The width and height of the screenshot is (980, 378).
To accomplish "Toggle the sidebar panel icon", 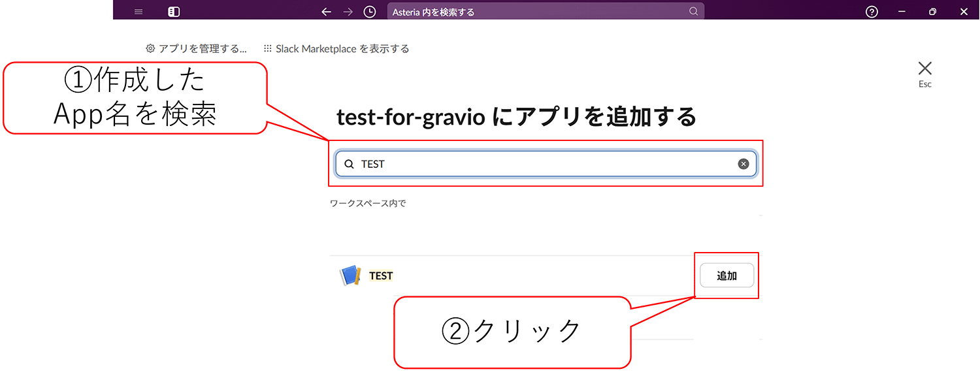I will [174, 12].
